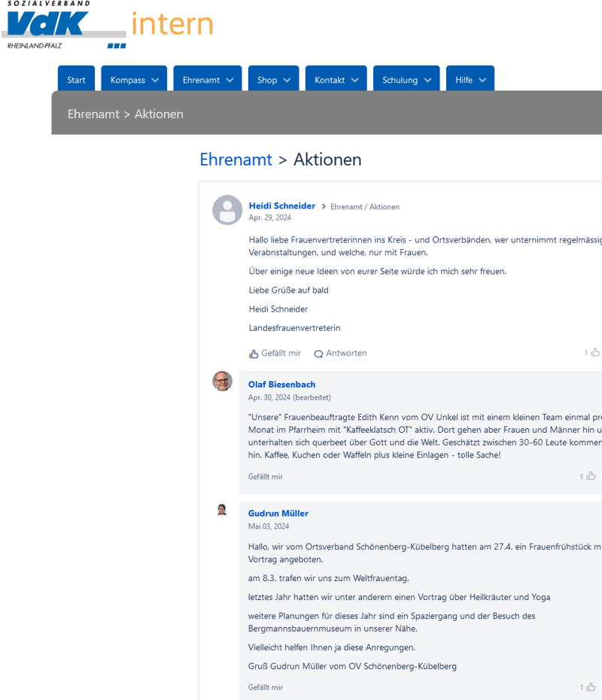Show the like count on Gudrun Müller's comment
This screenshot has height=700, width=602.
click(588, 686)
